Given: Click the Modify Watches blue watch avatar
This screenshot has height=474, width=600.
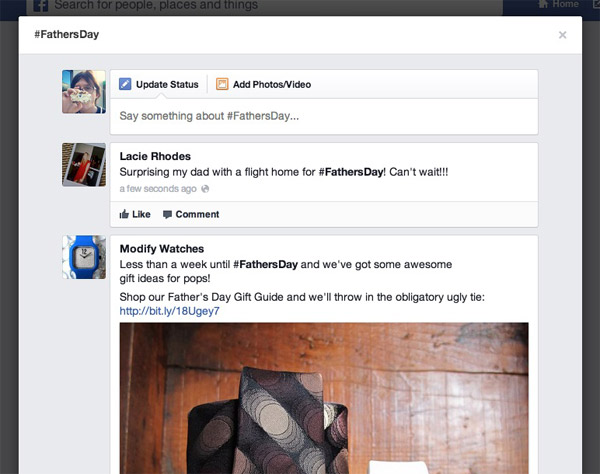Looking at the screenshot, I should [84, 257].
